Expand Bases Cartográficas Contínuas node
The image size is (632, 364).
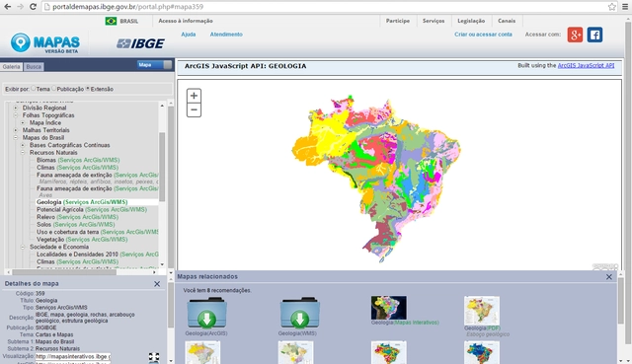[x=23, y=145]
